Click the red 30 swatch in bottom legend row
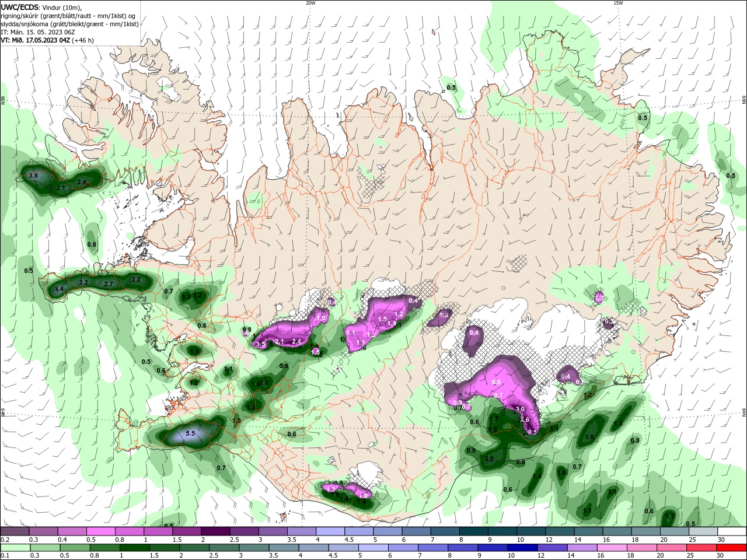747x560 pixels. pos(732,548)
